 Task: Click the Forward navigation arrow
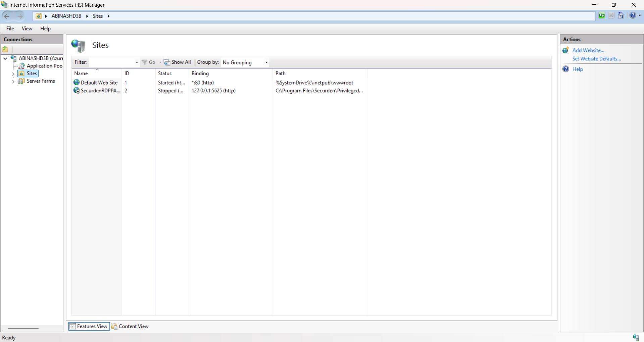(x=20, y=16)
